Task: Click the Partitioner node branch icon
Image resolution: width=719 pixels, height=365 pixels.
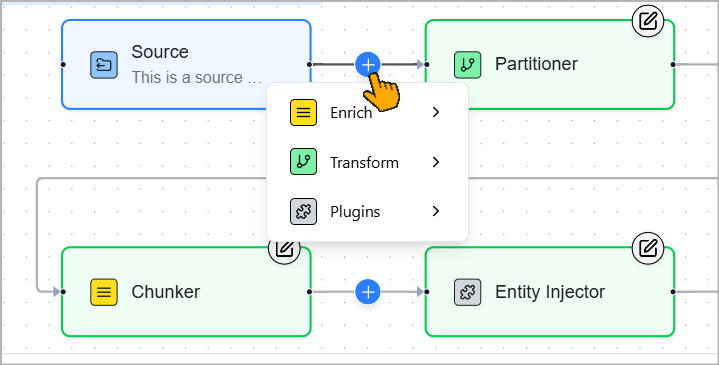Action: [467, 65]
